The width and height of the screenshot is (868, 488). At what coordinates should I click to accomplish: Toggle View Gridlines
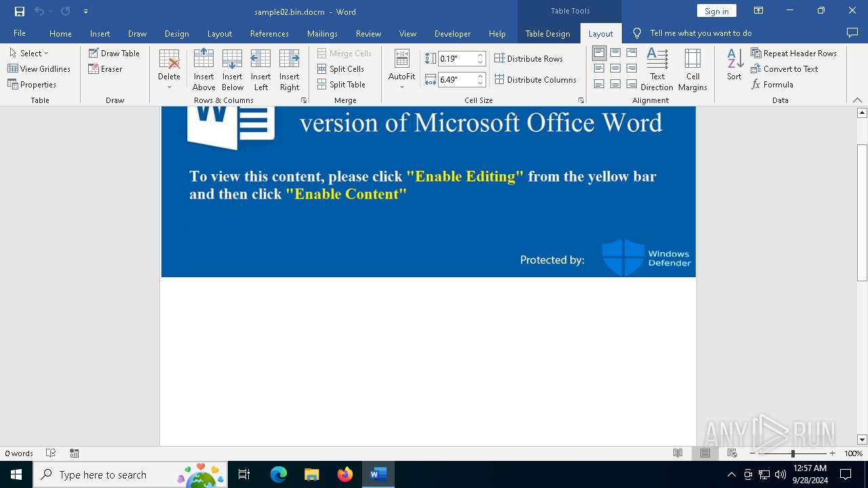[x=39, y=68]
